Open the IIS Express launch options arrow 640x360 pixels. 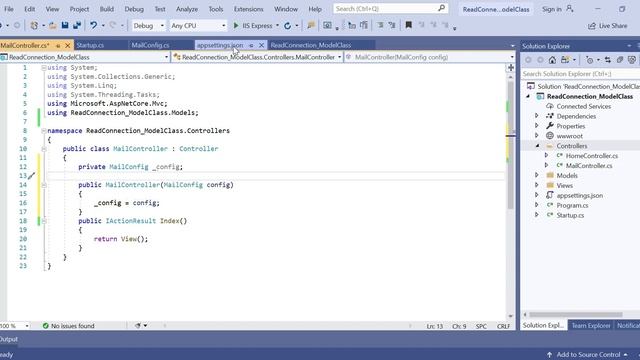point(278,26)
